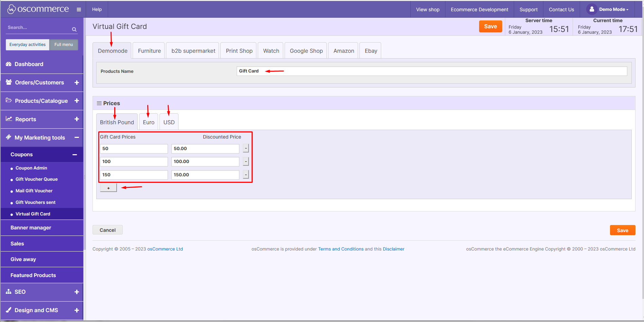Image resolution: width=644 pixels, height=322 pixels.
Task: Open the Demo Mode dropdown
Action: (x=613, y=10)
